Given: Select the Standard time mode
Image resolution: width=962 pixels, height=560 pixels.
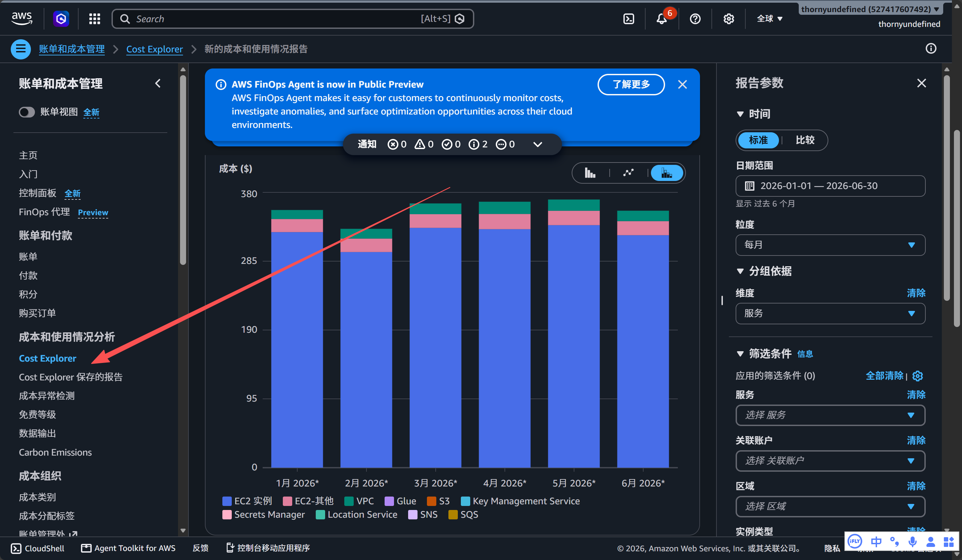Looking at the screenshot, I should click(x=758, y=140).
